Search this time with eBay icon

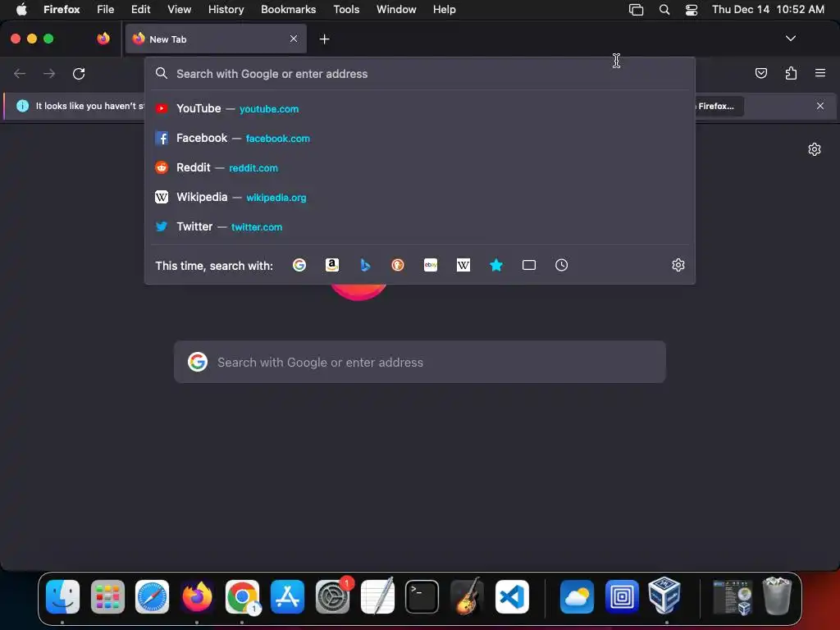coord(431,265)
